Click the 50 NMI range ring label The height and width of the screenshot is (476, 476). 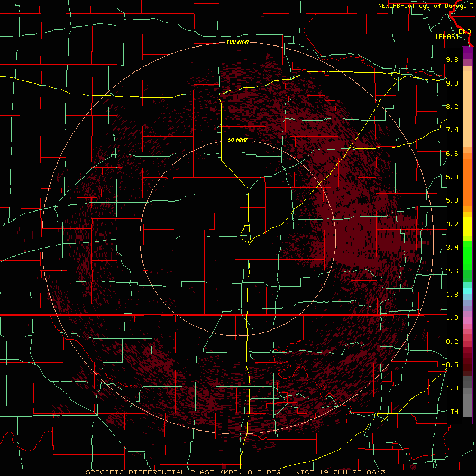tap(237, 140)
